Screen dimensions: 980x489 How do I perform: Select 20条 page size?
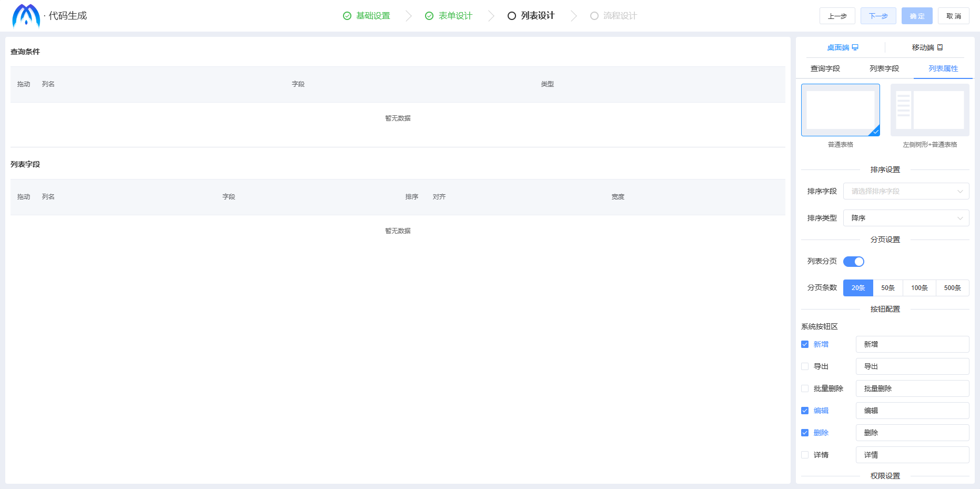click(858, 288)
